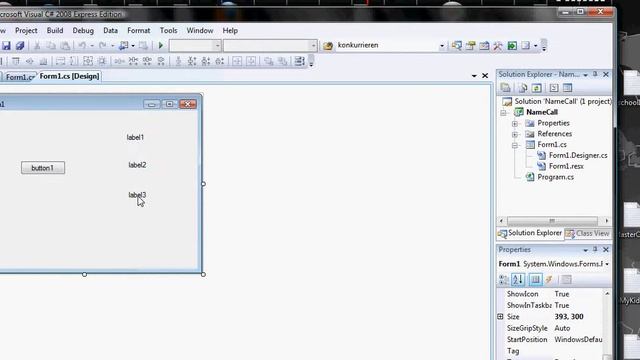Viewport: 640px width, 360px height.
Task: Click the Tab Order icon in layout toolbar
Action: point(299,61)
